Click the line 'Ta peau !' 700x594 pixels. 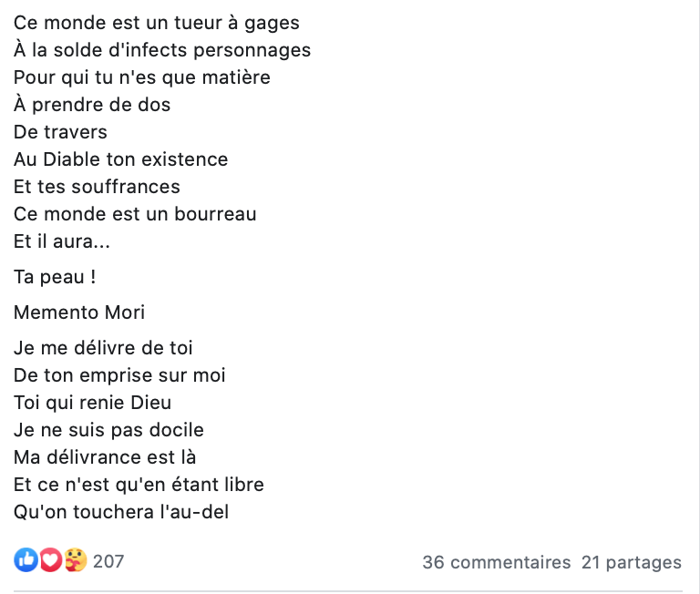pyautogui.click(x=55, y=277)
